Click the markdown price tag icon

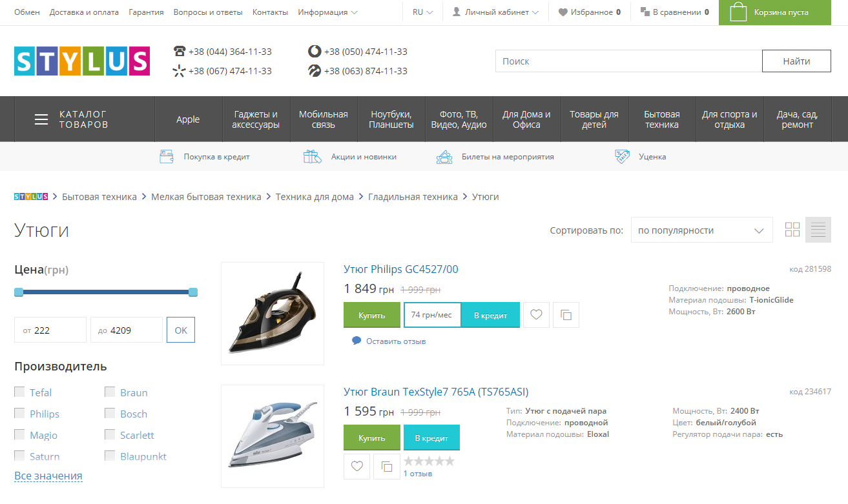coord(623,156)
